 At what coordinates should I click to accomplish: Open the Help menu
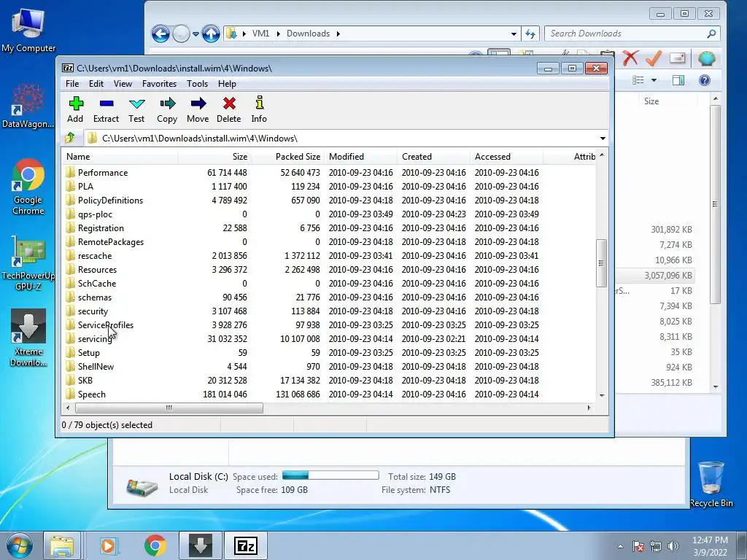pyautogui.click(x=228, y=84)
